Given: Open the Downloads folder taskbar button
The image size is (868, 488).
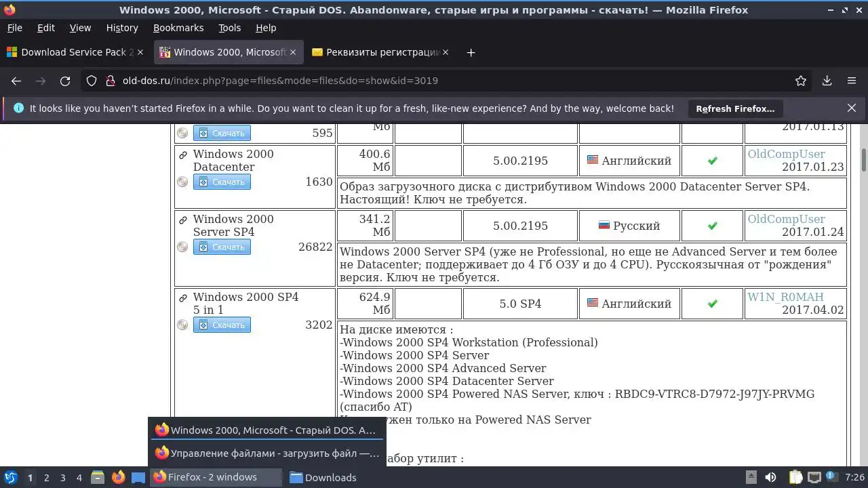Looking at the screenshot, I should pyautogui.click(x=323, y=477).
